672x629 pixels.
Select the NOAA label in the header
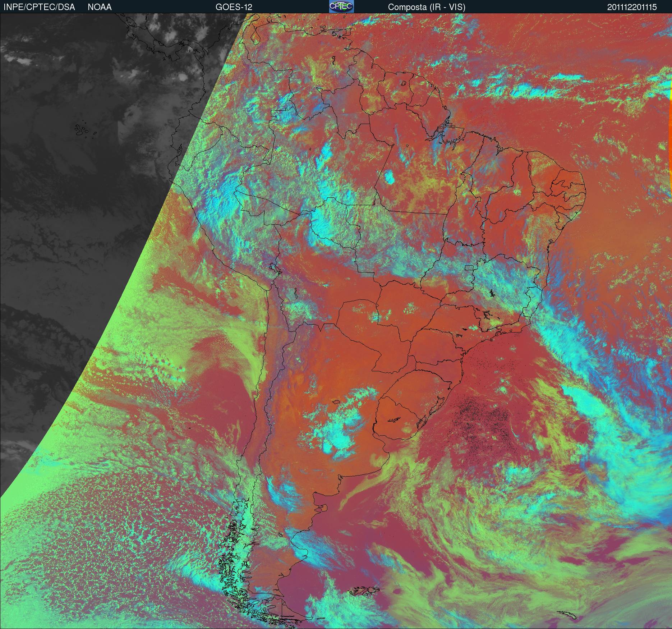pyautogui.click(x=100, y=7)
